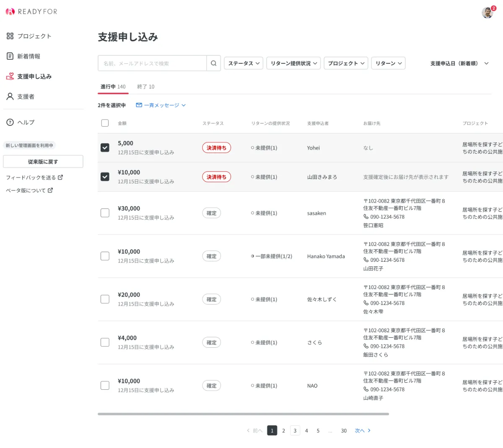Open the フィードバックを送る link
503x448 pixels.
click(31, 177)
